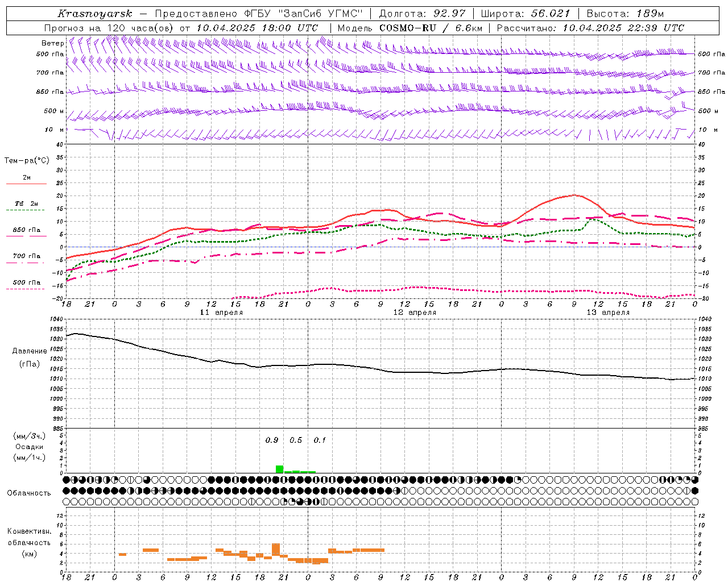Click the Ветер wind panel label
The height and width of the screenshot is (582, 728).
pos(52,43)
